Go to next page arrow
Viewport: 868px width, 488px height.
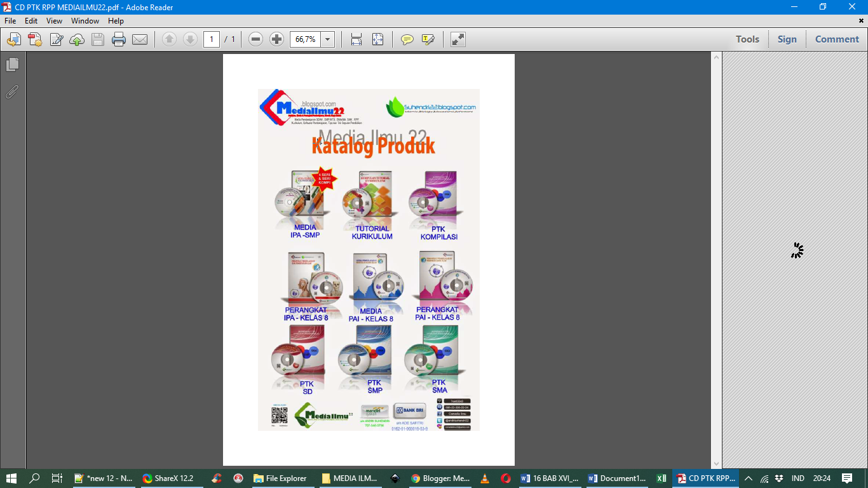(190, 39)
